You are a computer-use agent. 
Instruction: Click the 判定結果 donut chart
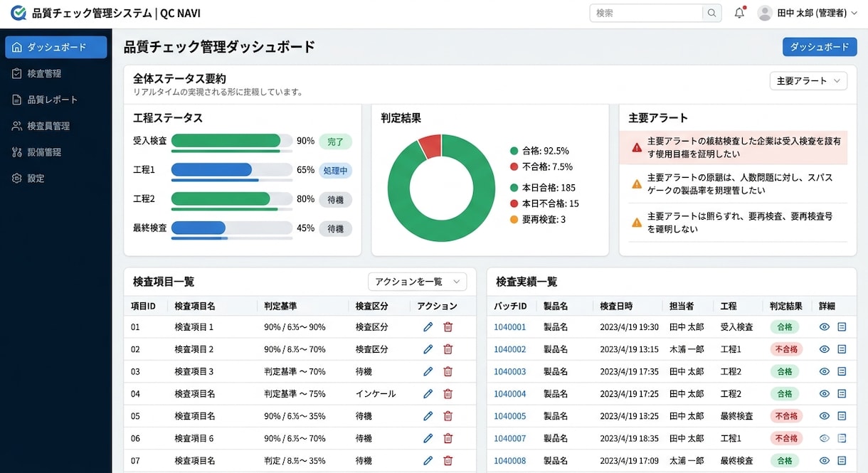441,188
